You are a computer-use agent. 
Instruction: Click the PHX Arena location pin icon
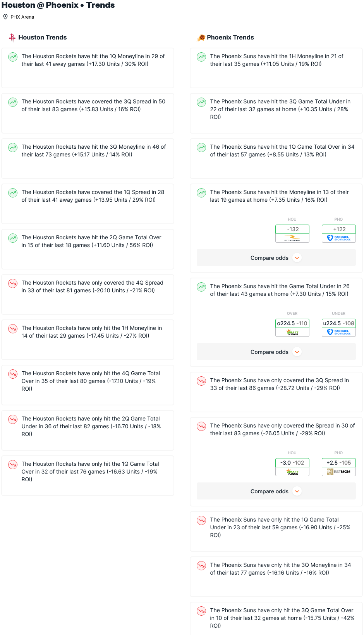tap(5, 17)
